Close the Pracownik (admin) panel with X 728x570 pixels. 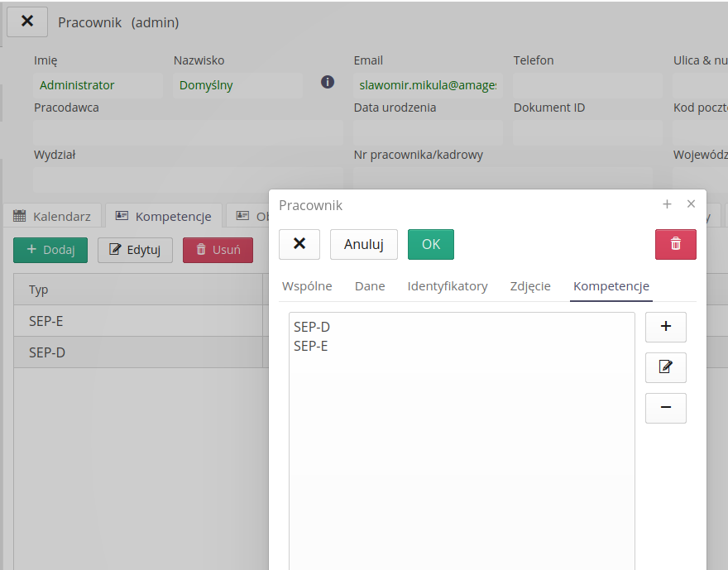(27, 22)
